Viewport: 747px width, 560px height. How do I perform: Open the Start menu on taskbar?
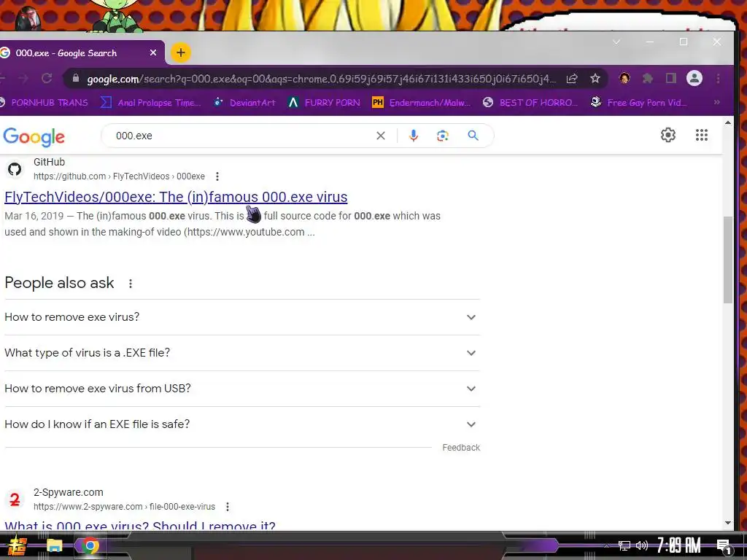18,545
